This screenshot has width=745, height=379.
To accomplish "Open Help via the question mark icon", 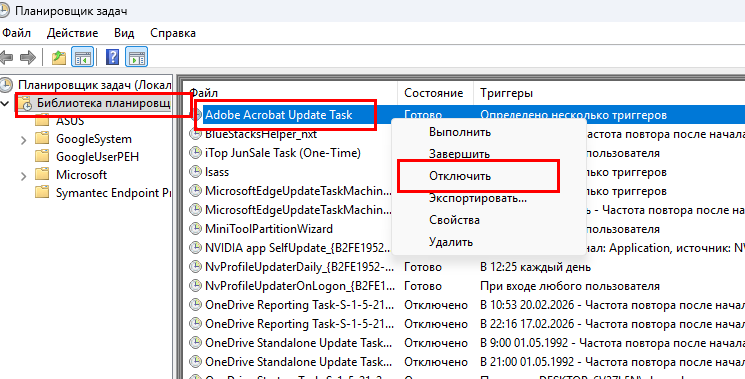I will pyautogui.click(x=113, y=58).
